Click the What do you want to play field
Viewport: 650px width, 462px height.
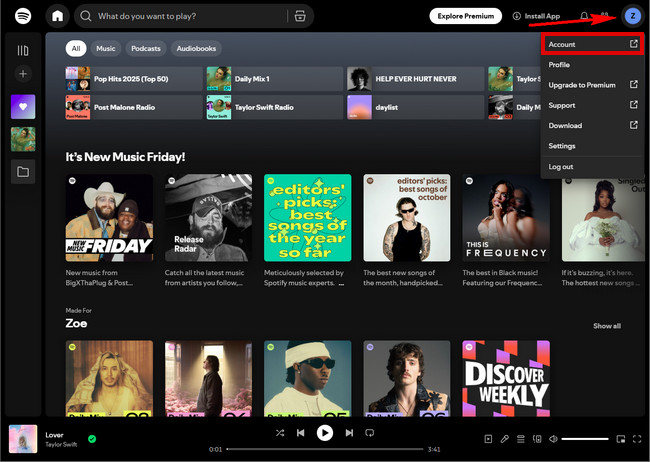tap(194, 16)
